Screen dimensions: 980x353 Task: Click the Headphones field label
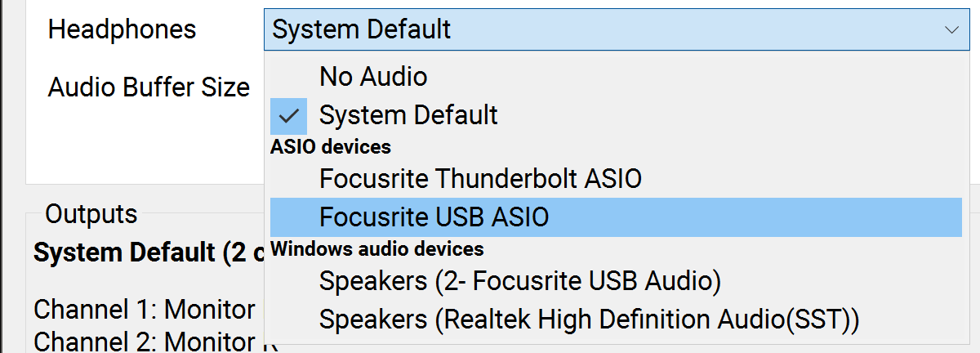pyautogui.click(x=122, y=30)
